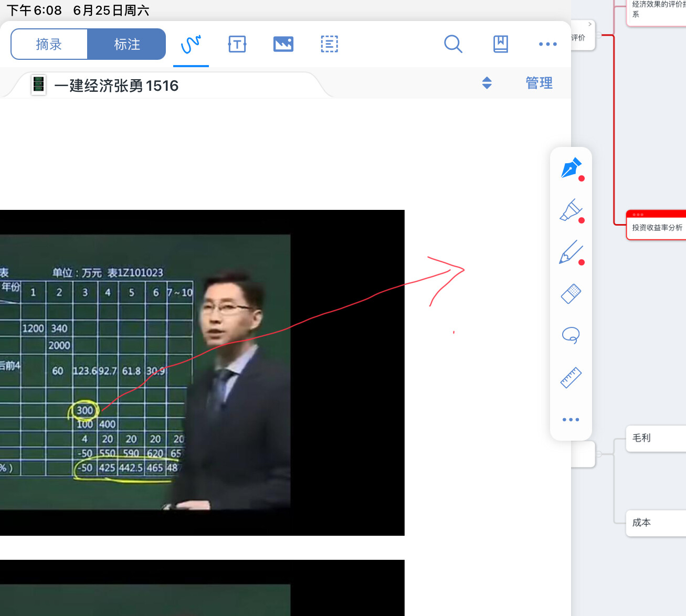
Task: Open the bookmark panel
Action: 501,44
